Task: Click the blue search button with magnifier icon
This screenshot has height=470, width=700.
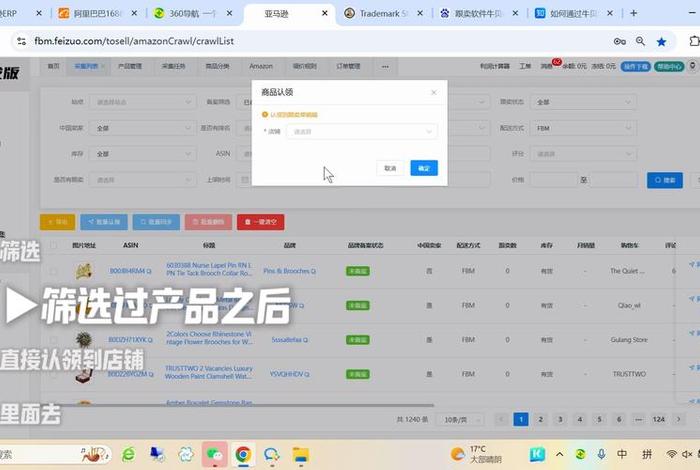Action: point(665,180)
